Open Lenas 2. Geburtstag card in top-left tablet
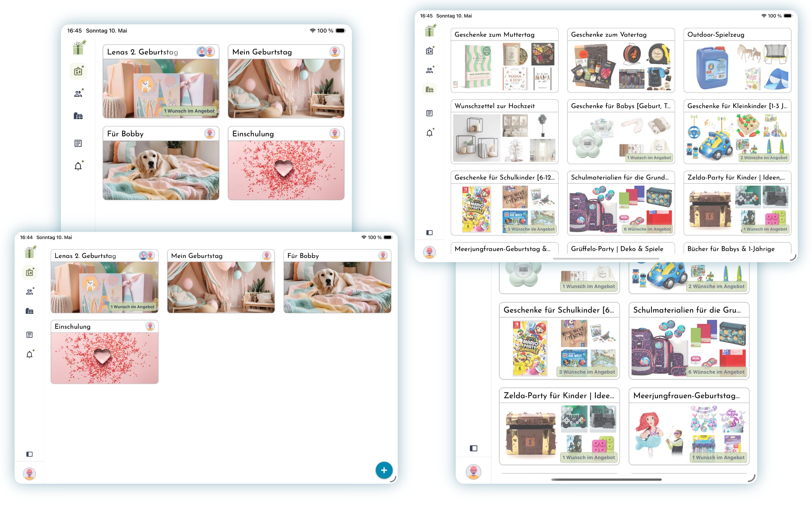812x508 pixels. 161,81
